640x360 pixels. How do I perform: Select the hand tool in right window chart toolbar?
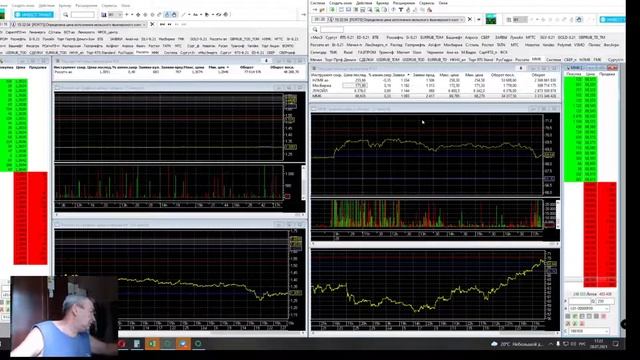[579, 20]
